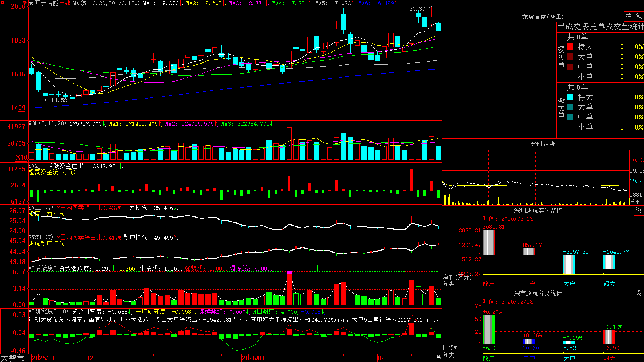Click the 散户持仓: 45.469 value
The width and height of the screenshot is (644, 362).
click(x=149, y=238)
